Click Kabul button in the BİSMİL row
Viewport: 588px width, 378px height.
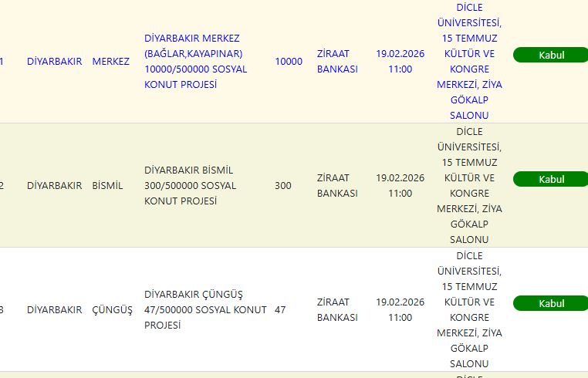pos(550,179)
